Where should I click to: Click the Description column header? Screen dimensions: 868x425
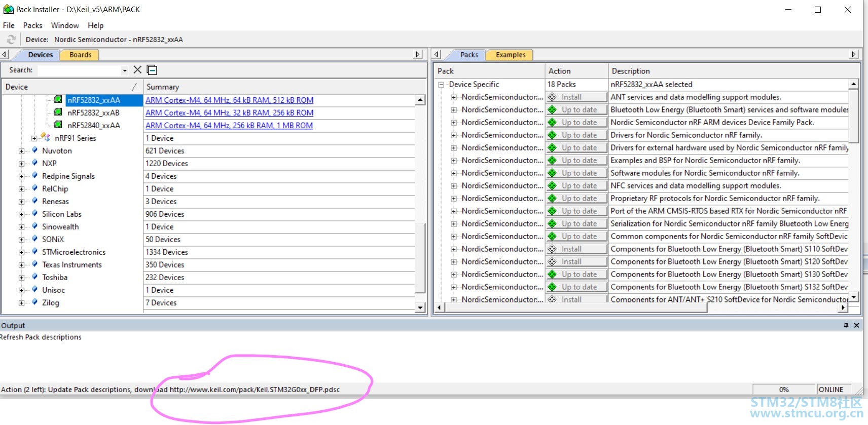(x=733, y=71)
